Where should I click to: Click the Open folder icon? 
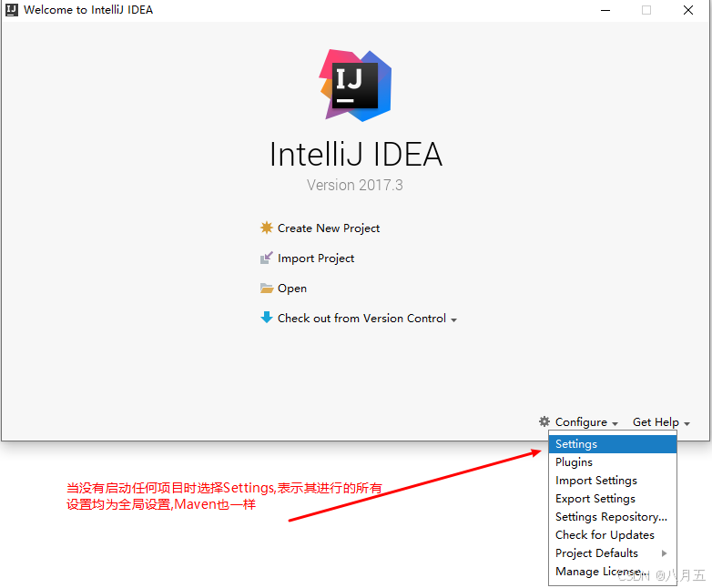(x=267, y=289)
